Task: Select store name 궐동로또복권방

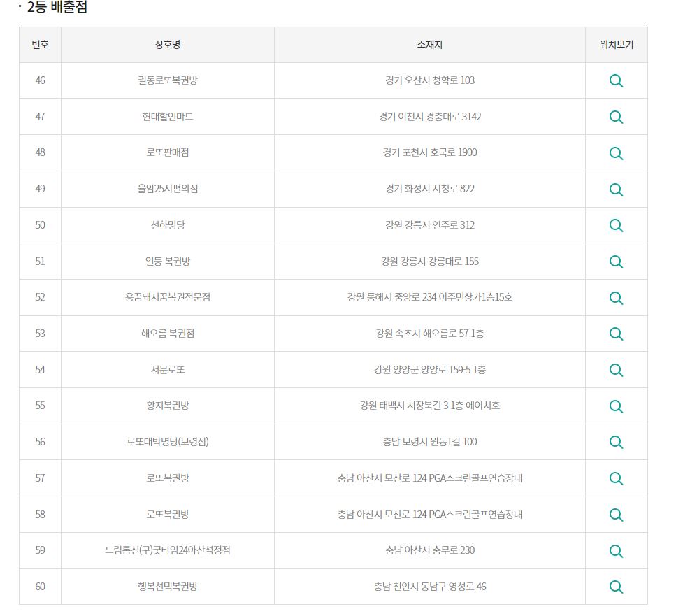Action: tap(168, 80)
